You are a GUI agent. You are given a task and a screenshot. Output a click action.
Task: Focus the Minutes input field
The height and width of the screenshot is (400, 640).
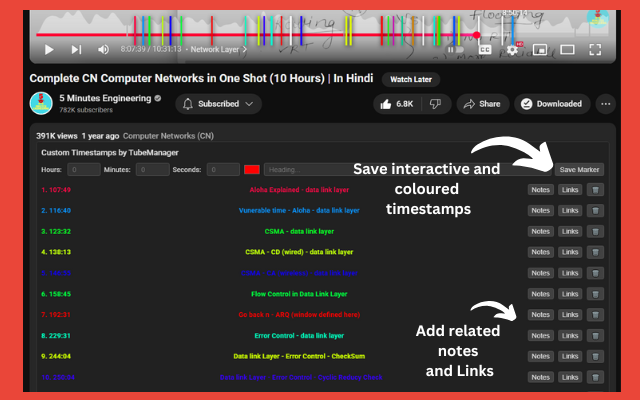(152, 169)
